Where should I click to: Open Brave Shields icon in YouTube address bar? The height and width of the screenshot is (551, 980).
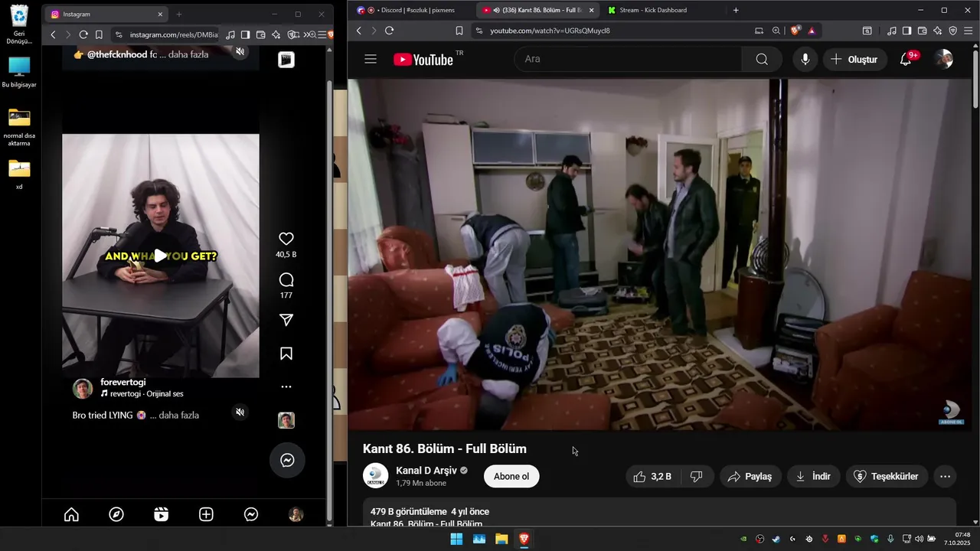click(795, 31)
